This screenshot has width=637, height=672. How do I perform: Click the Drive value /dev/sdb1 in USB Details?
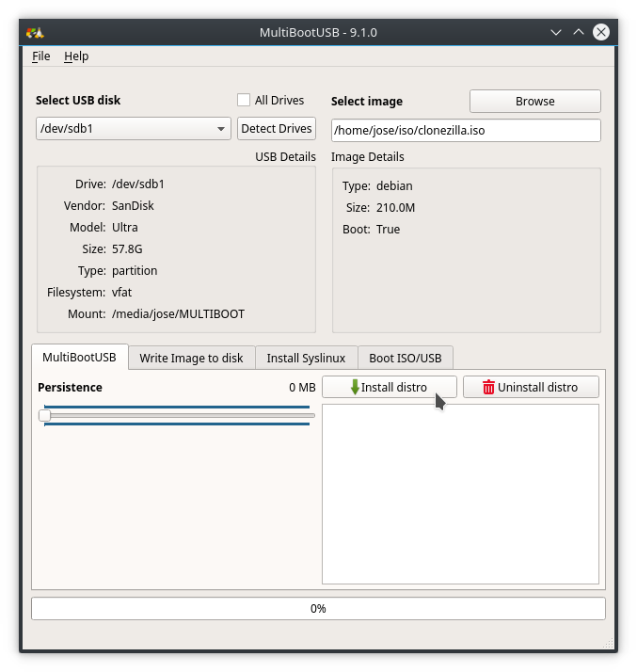(x=138, y=184)
